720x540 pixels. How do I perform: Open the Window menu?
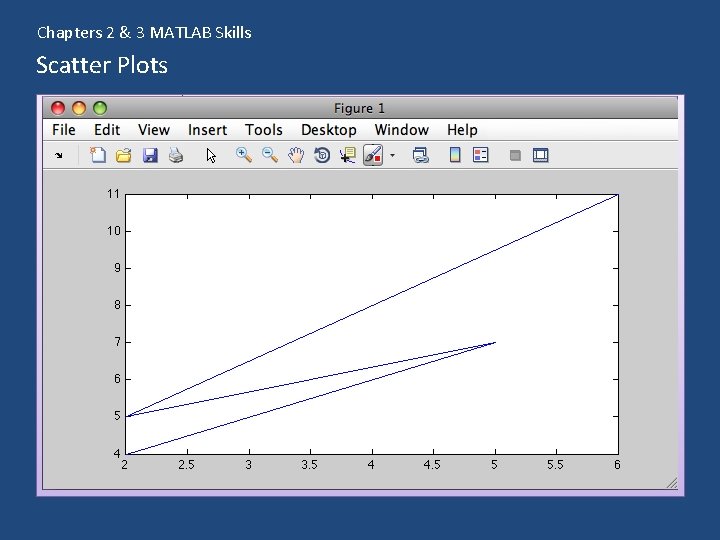pos(402,130)
